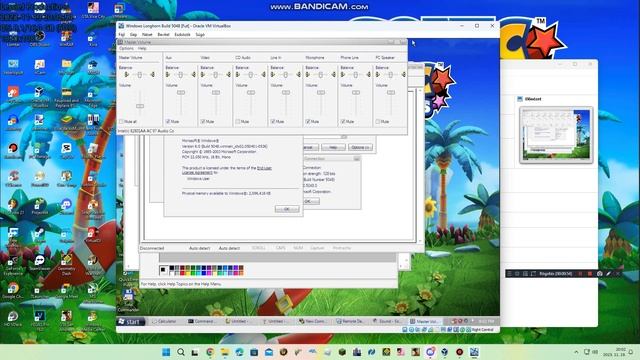The image size is (640, 360).
Task: Toggle Line In Mute checkbox
Action: pos(273,122)
